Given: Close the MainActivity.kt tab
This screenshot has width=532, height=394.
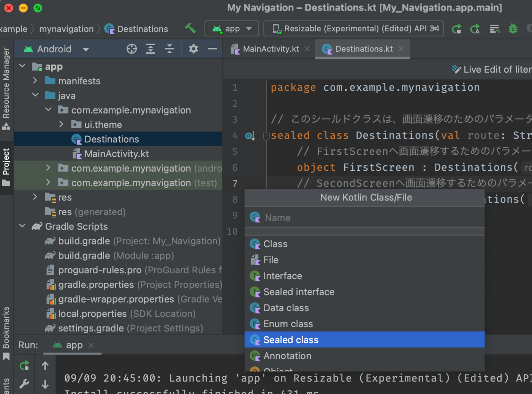Looking at the screenshot, I should 307,49.
